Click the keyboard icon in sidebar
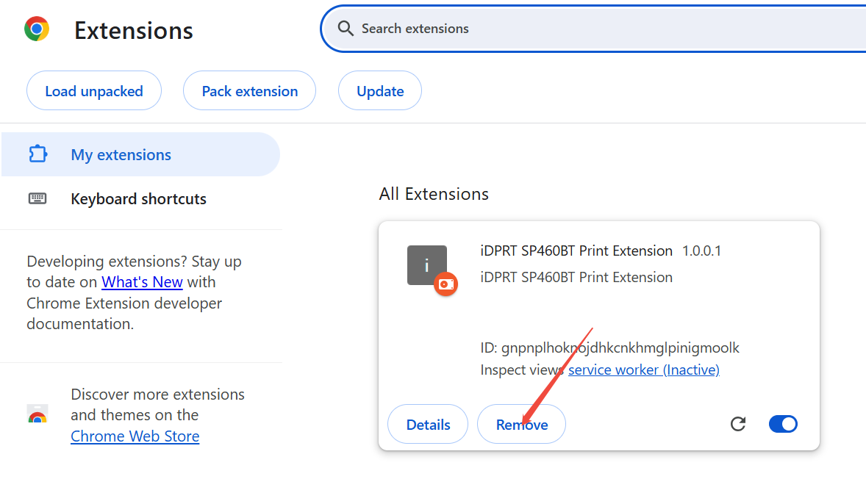866x504 pixels. pos(37,198)
